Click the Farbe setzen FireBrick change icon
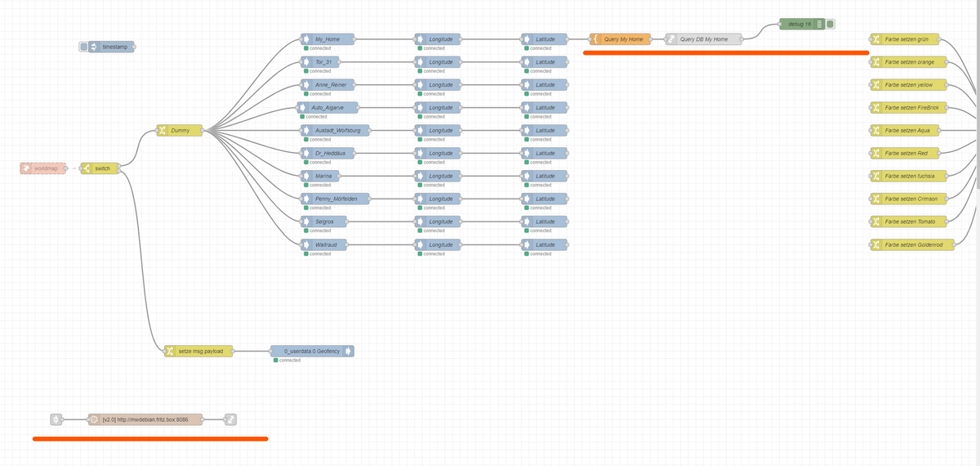Image resolution: width=980 pixels, height=466 pixels. 876,108
